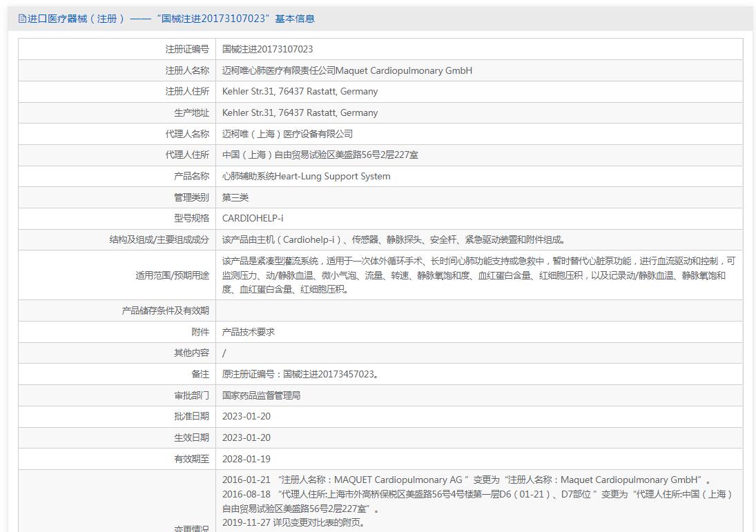Viewport: 756px width, 532px height.
Task: Select the 产品储存条件及有效期 label cell
Action: [x=117, y=311]
